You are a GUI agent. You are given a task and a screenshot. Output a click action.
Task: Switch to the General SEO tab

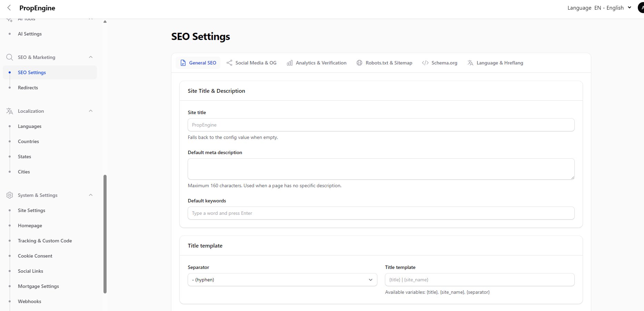198,63
